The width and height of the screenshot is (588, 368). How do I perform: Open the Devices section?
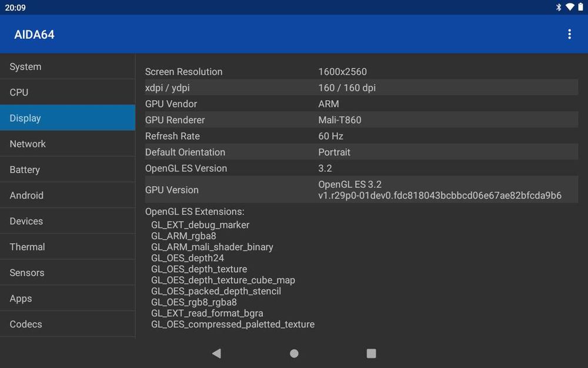tap(68, 221)
